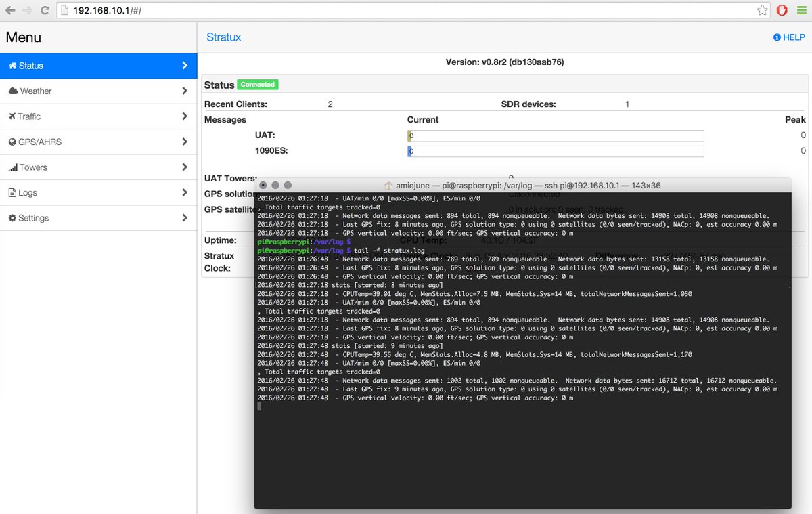
Task: Click the address bar showing 192.168.10.1
Action: click(x=413, y=10)
